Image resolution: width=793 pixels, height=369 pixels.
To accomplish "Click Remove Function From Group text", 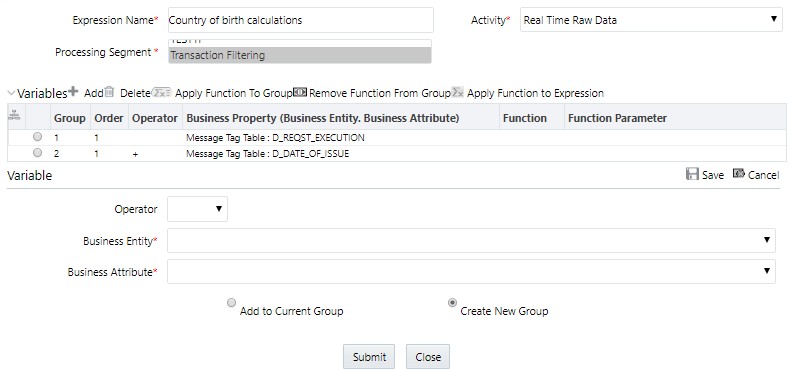I will [x=380, y=94].
